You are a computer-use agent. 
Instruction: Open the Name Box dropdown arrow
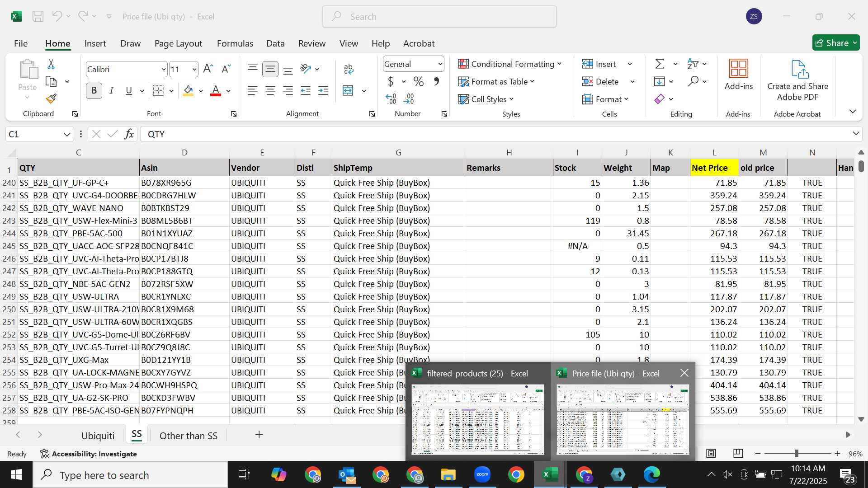coord(67,134)
